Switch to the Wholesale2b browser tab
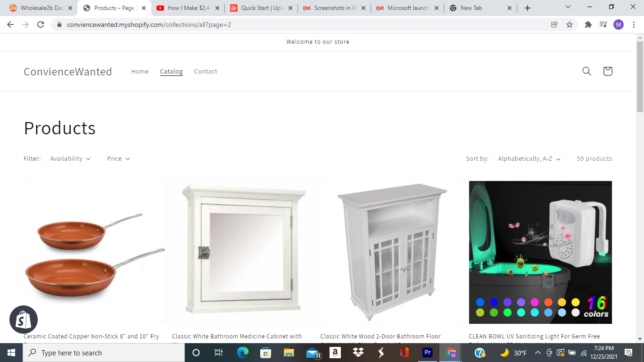 41,8
